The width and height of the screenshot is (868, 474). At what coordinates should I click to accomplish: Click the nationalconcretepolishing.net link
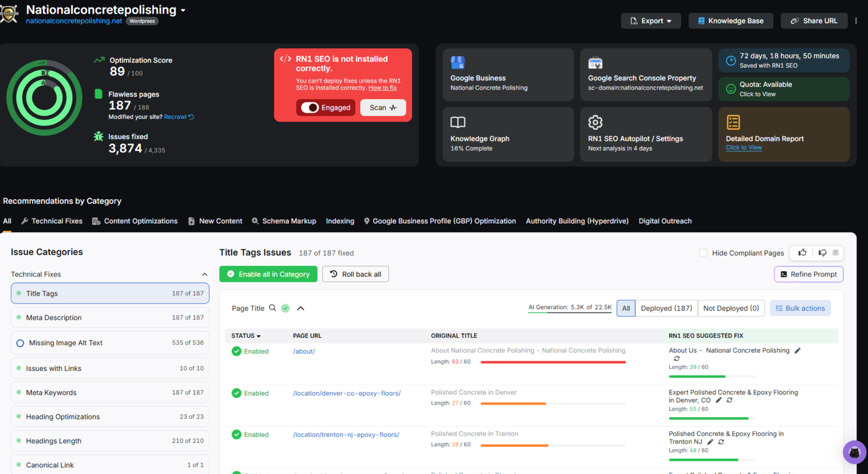tap(74, 21)
